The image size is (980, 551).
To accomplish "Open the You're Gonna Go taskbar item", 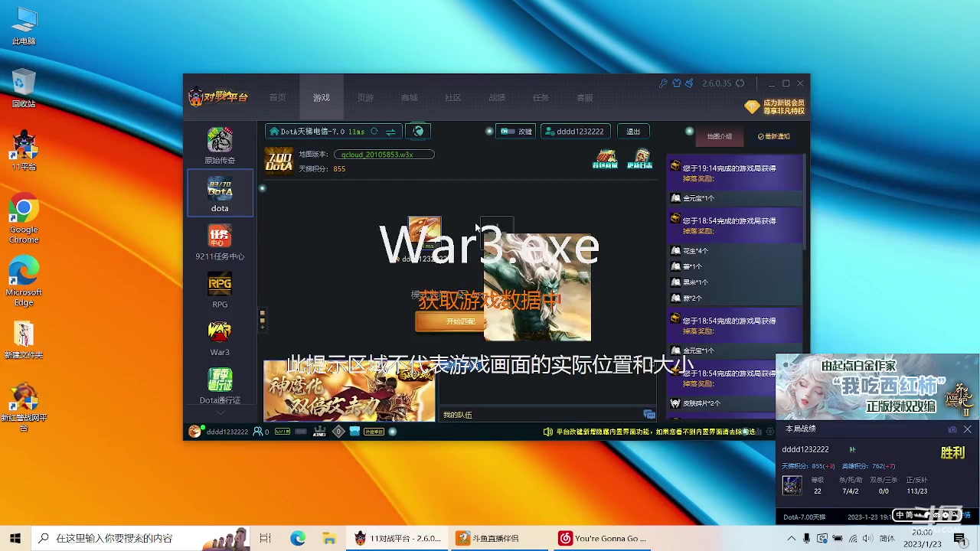I will [601, 538].
